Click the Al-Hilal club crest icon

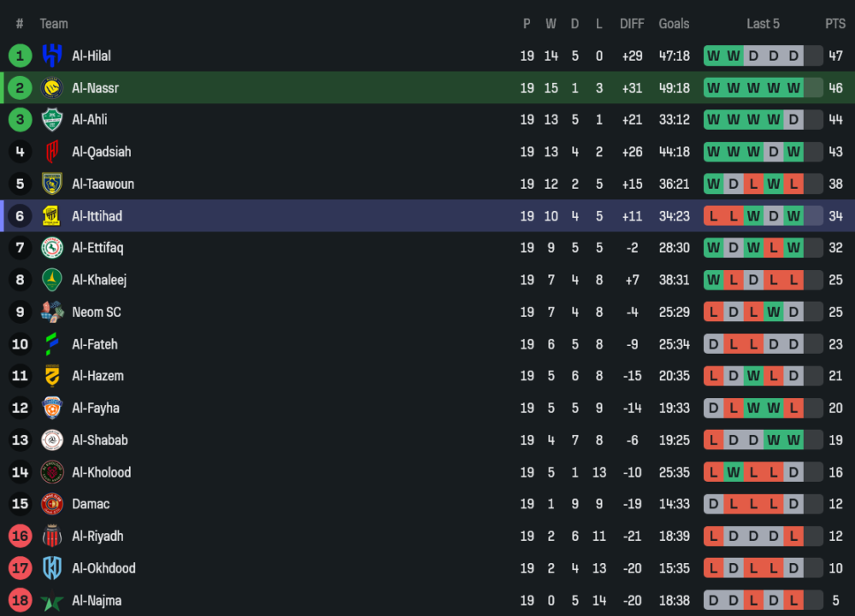52,56
